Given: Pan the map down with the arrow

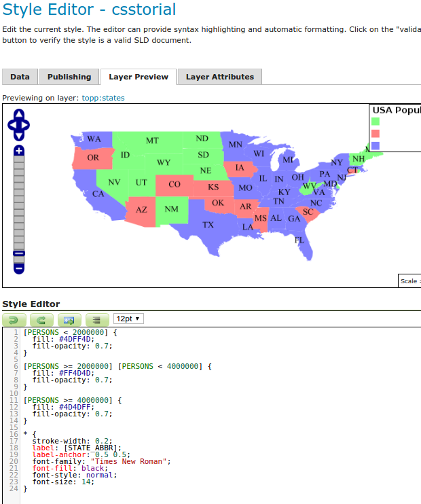Looking at the screenshot, I should pos(19,136).
